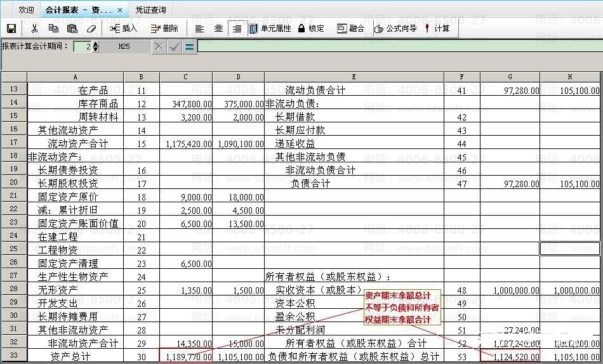Align cell text to the right
Screen dimensions: 603x364
[x=237, y=29]
